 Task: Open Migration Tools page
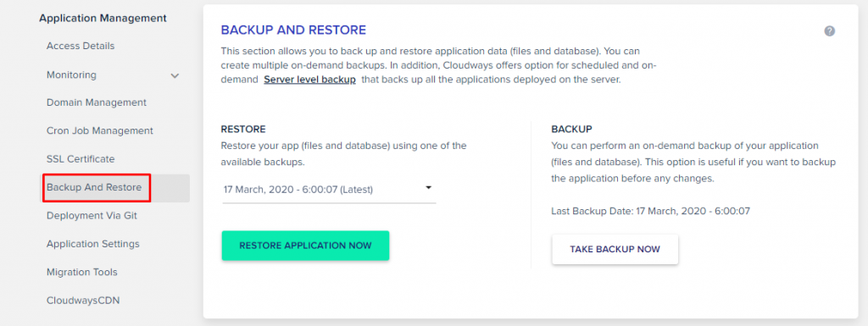pos(82,272)
